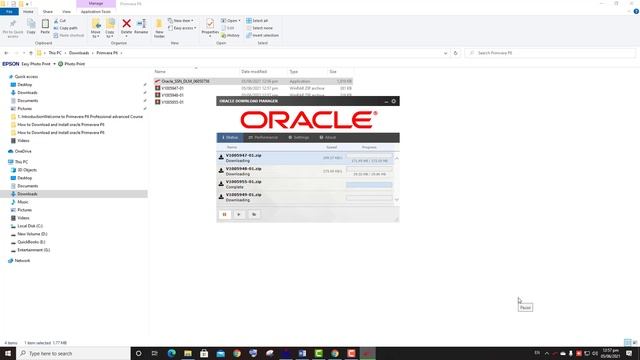
Task: Select the completed V1005955-01.zip row
Action: (x=305, y=184)
